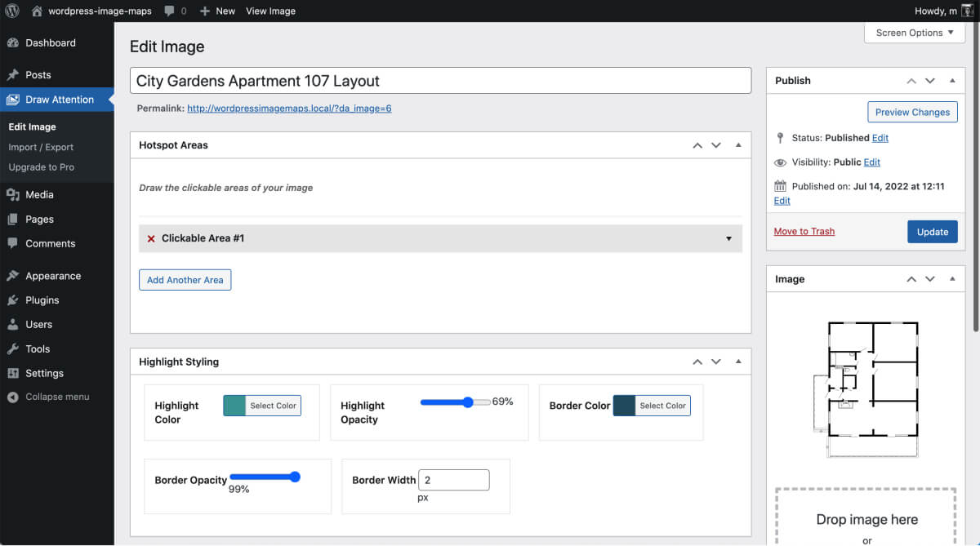Click the Plugins plug icon in sidebar
This screenshot has height=546, width=980.
coord(13,300)
